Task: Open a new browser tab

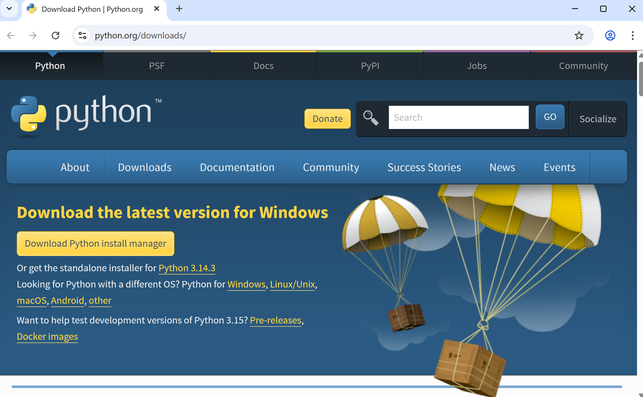Action: coord(179,9)
